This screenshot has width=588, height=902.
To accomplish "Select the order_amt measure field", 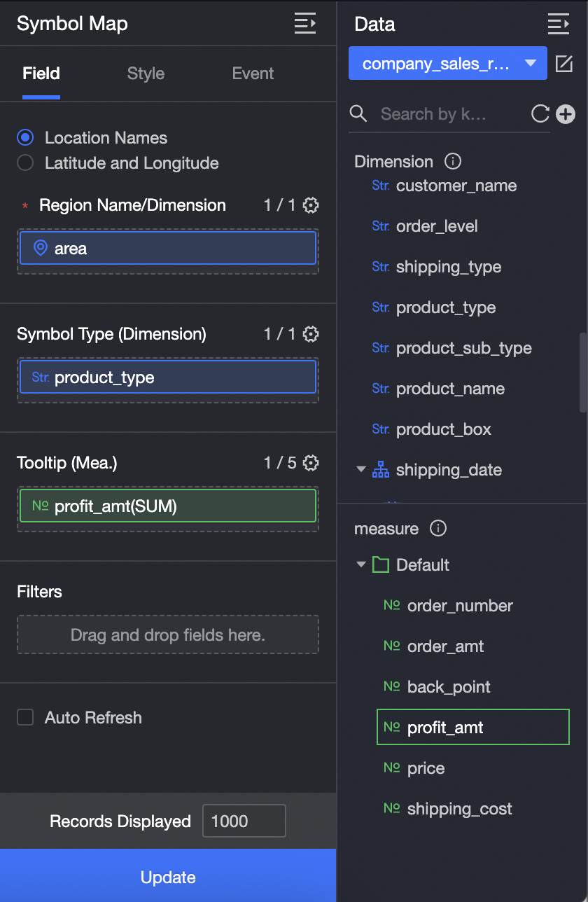I will (445, 646).
